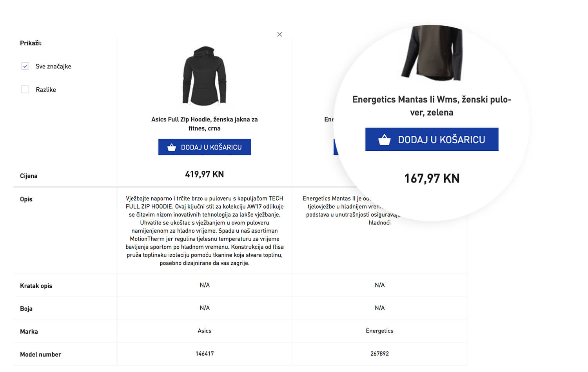The width and height of the screenshot is (588, 372).
Task: Click the "Asics" brand value in Marka row
Action: click(x=204, y=331)
